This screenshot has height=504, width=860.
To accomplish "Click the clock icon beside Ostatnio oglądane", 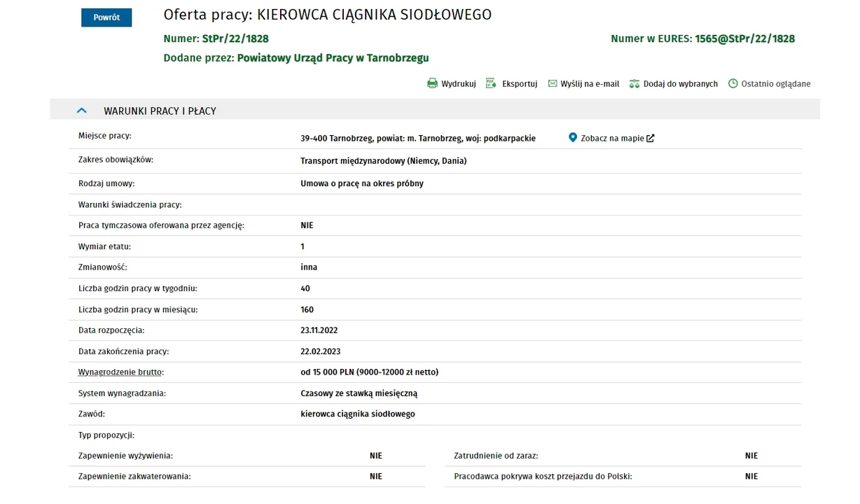I will point(733,84).
